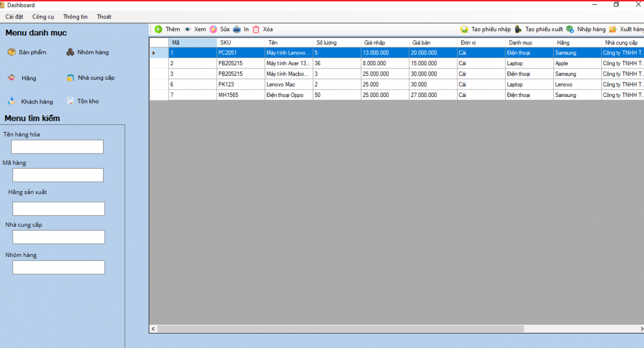Sort by the Số lượng column header
The width and height of the screenshot is (644, 348).
pos(337,42)
